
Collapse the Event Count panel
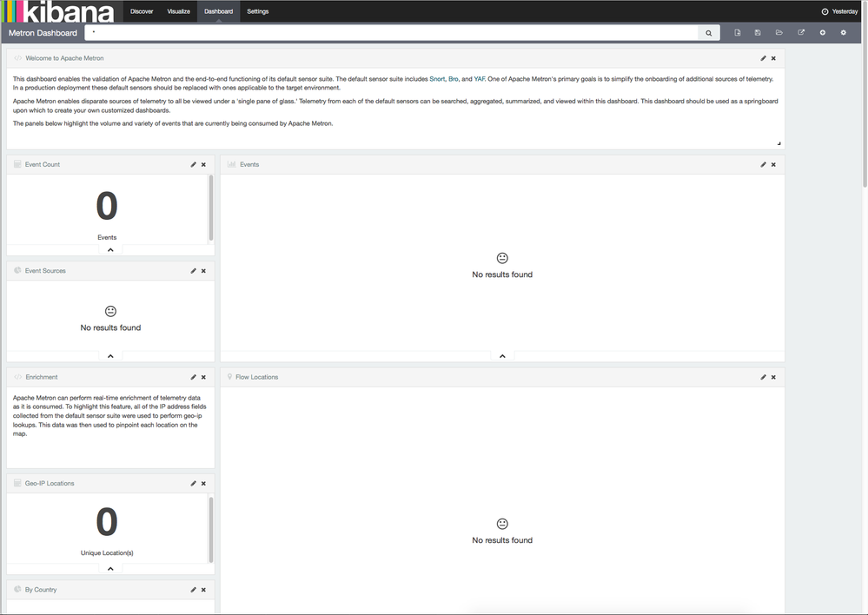[x=109, y=249]
